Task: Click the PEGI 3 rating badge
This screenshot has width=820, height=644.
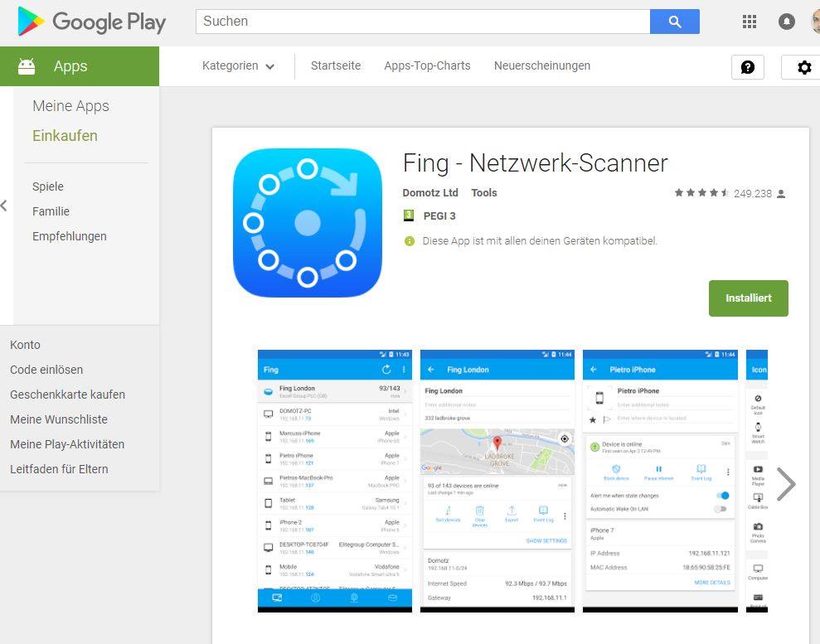Action: (429, 215)
